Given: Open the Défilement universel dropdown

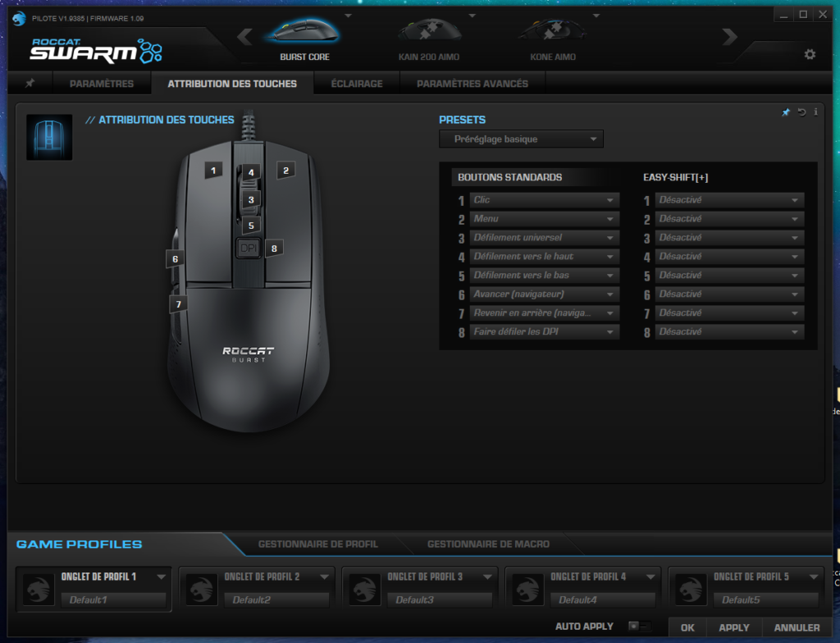Looking at the screenshot, I should pyautogui.click(x=545, y=237).
